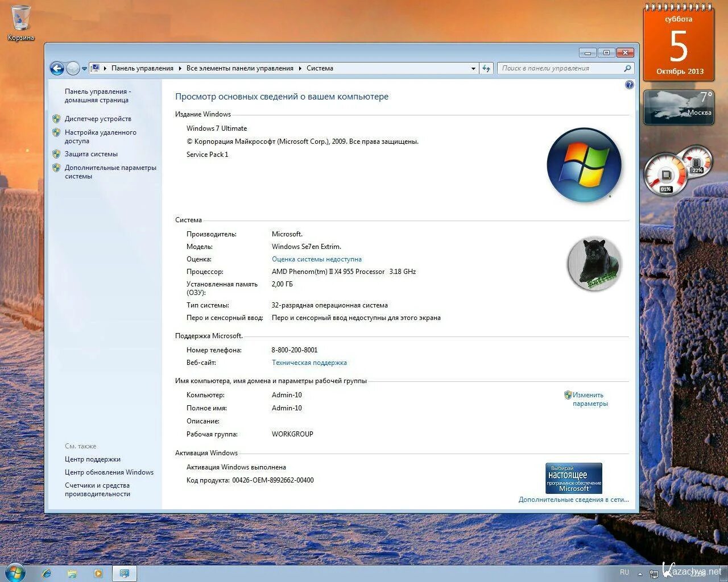Screen dimensions: 728x582
Task: Click Изменить параметры link
Action: 590,399
